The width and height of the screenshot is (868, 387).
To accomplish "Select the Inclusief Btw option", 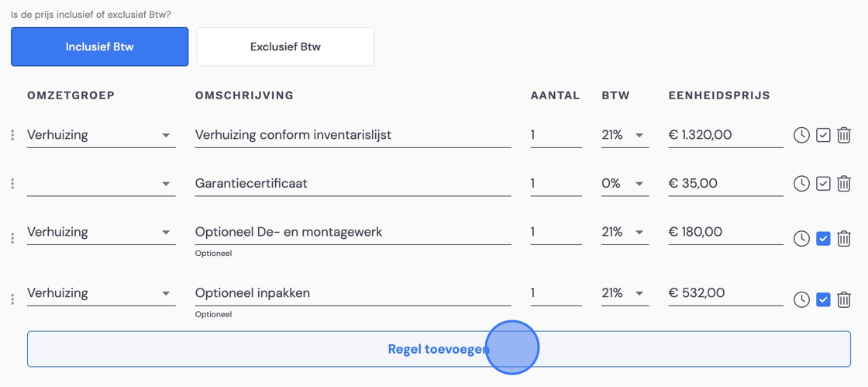I will pyautogui.click(x=100, y=47).
